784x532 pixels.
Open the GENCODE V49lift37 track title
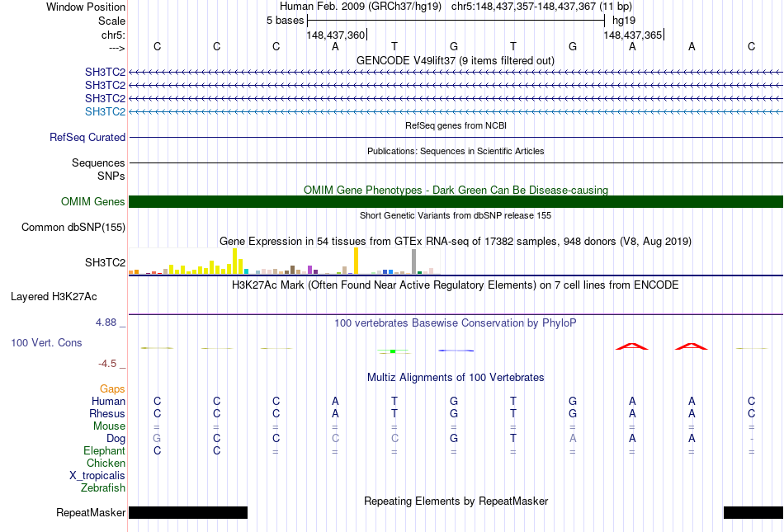click(456, 61)
